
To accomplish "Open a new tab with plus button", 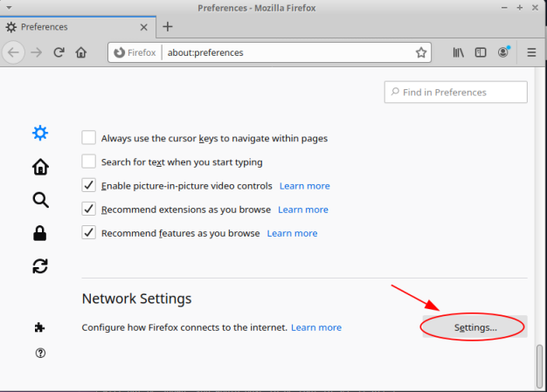I will point(168,27).
